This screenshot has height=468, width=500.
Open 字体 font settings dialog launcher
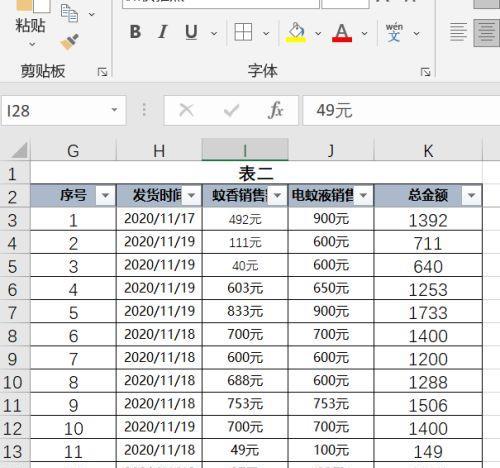click(x=425, y=72)
